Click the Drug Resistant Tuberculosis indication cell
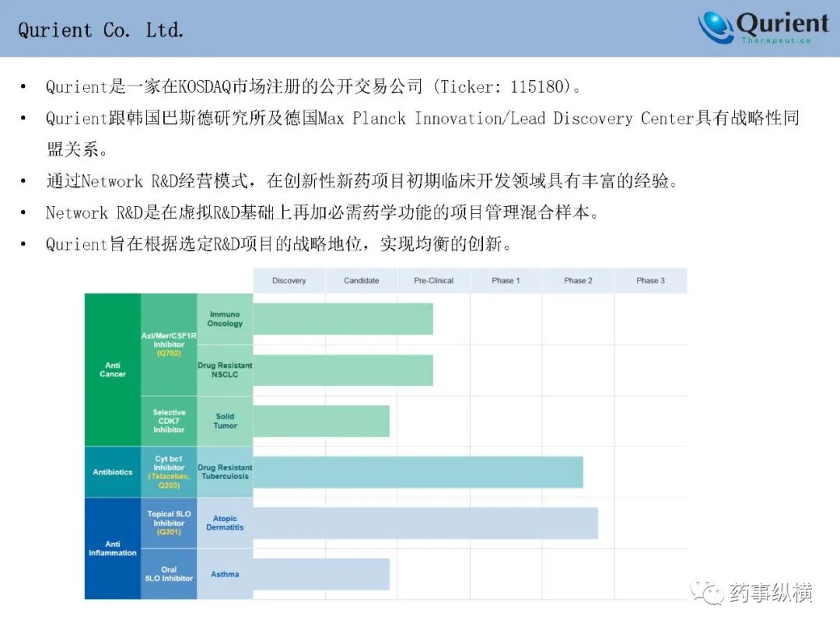The height and width of the screenshot is (630, 840). (225, 472)
